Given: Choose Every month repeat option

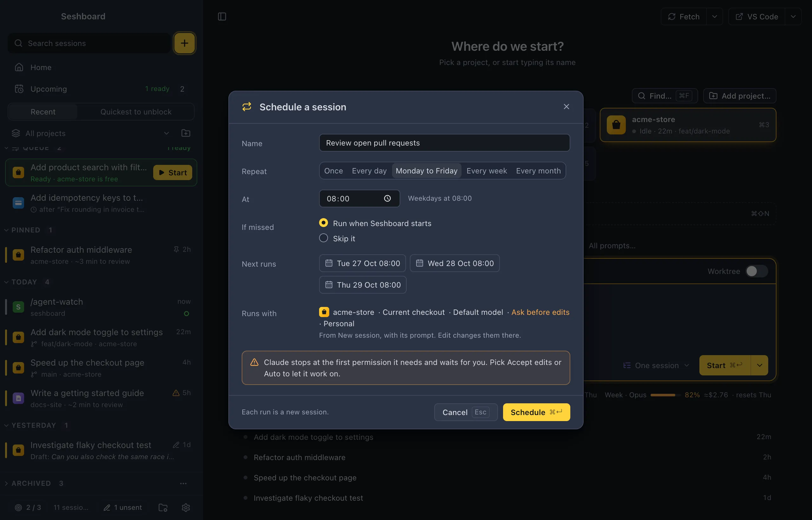Looking at the screenshot, I should (538, 171).
